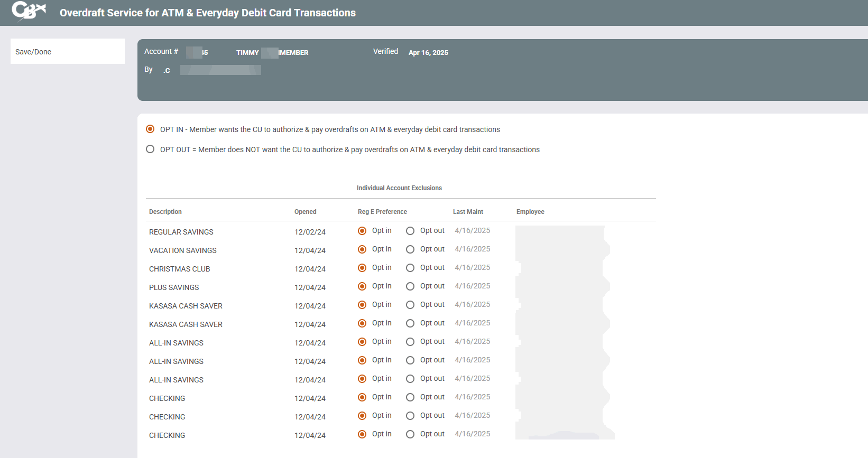This screenshot has height=458, width=868.
Task: Select the OPT IN member overdraft option
Action: pyautogui.click(x=150, y=129)
